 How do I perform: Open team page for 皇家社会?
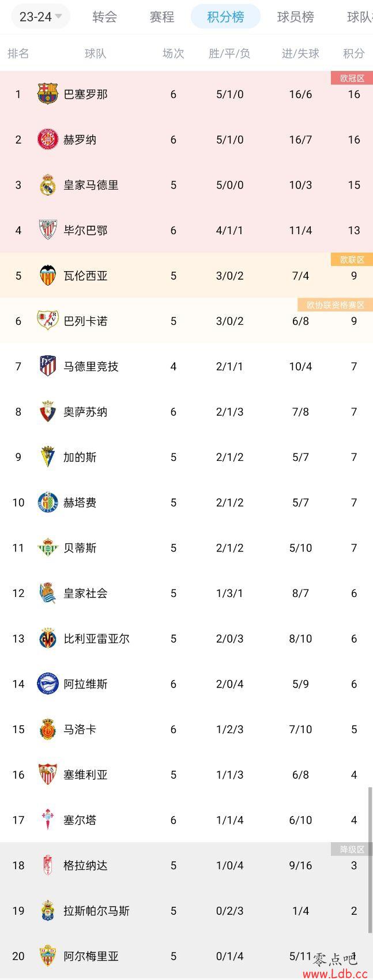[85, 593]
